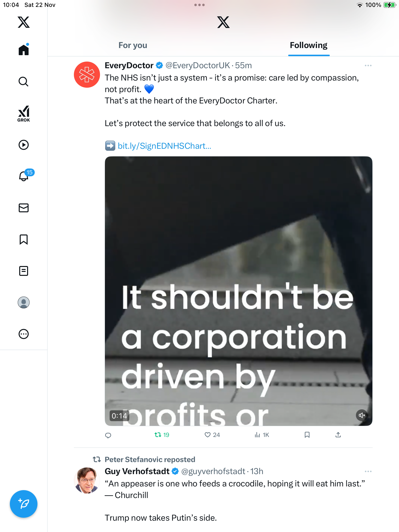Open more options on EveryDoctor's post

368,66
